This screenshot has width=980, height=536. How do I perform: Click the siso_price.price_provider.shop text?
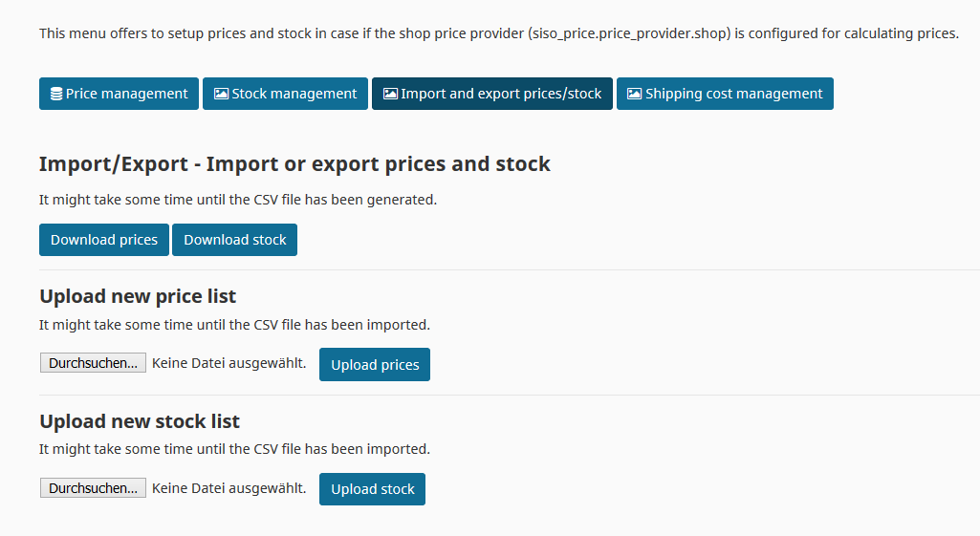click(x=629, y=33)
